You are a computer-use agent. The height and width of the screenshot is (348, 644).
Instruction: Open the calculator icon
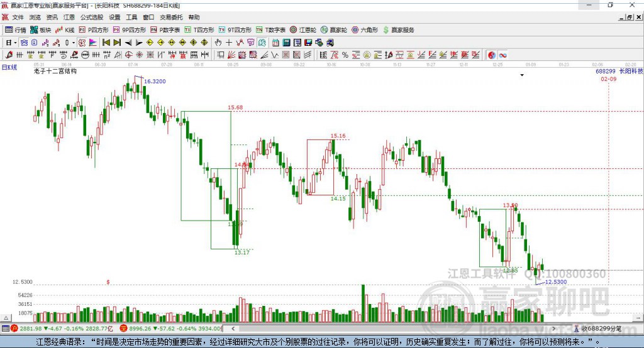tap(286, 43)
